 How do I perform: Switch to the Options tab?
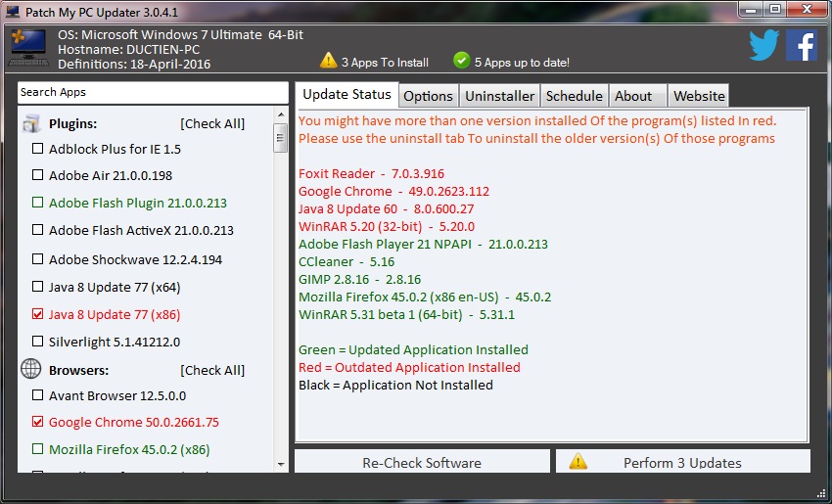428,96
